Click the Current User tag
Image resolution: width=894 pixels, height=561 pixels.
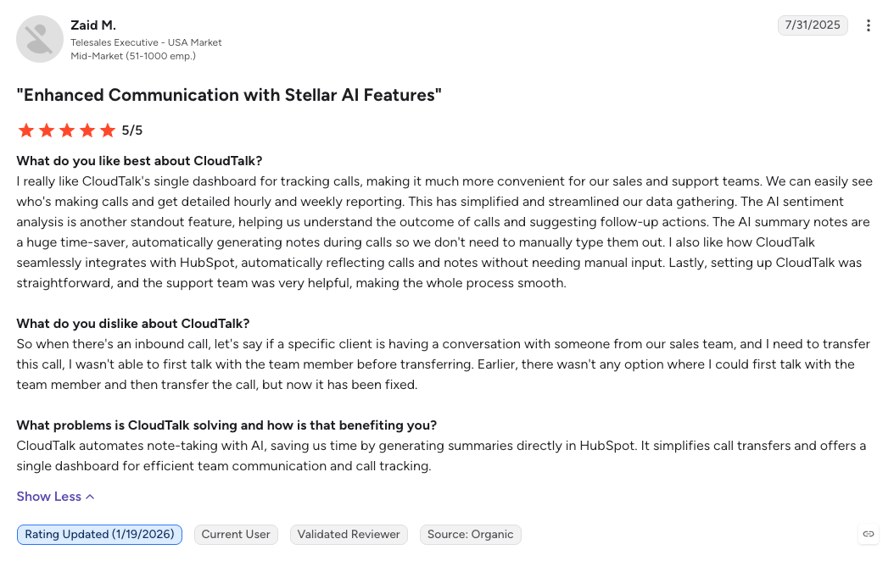[235, 534]
